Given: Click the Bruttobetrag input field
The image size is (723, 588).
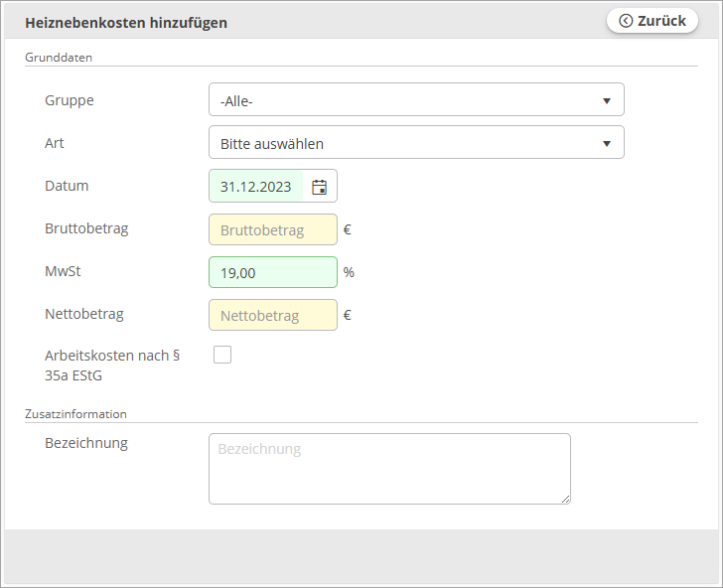Looking at the screenshot, I should coord(273,229).
